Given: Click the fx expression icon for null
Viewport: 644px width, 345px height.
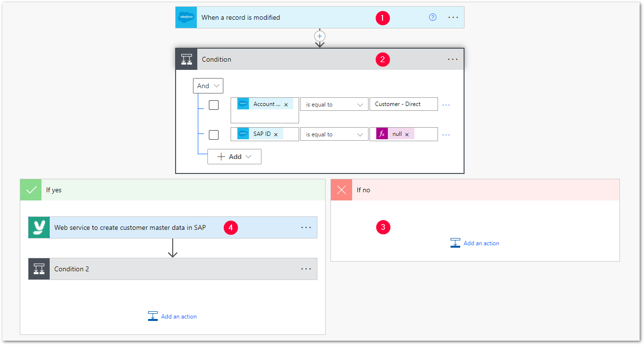Looking at the screenshot, I should tap(382, 134).
